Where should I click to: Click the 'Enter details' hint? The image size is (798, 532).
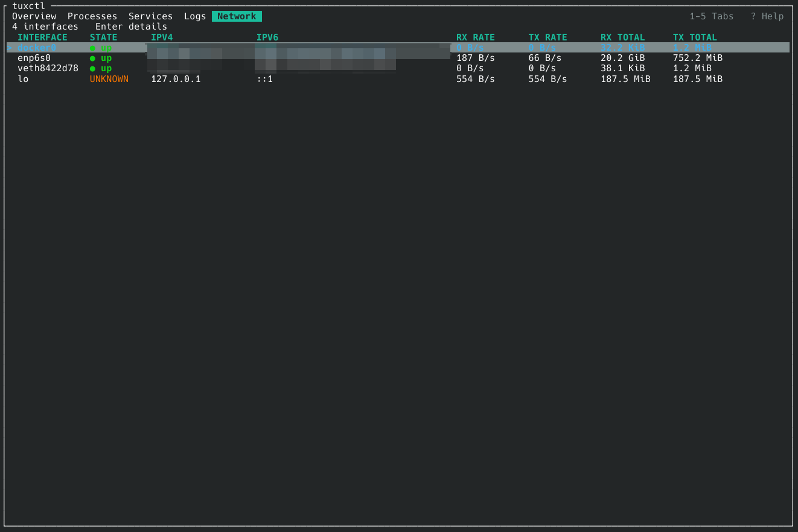(x=131, y=27)
